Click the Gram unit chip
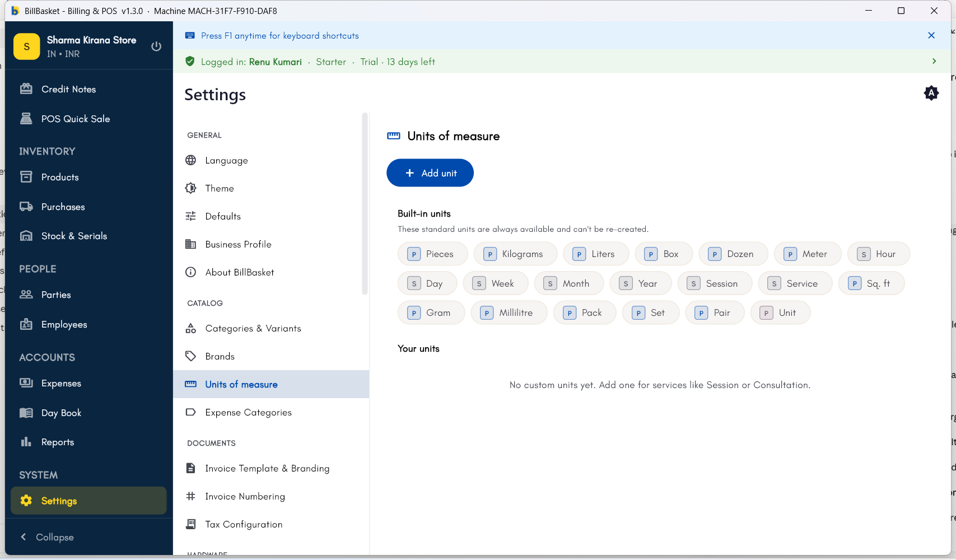The width and height of the screenshot is (956, 560). coord(431,312)
